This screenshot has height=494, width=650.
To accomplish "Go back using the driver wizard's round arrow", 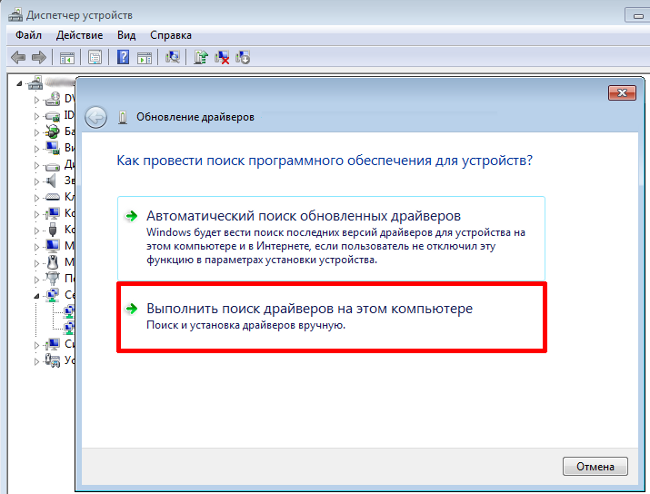I will 96,117.
